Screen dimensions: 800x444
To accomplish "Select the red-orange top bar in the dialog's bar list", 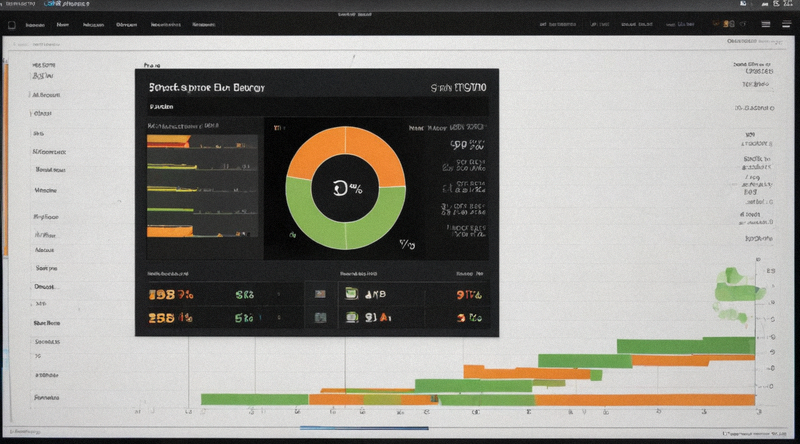I will 168,141.
